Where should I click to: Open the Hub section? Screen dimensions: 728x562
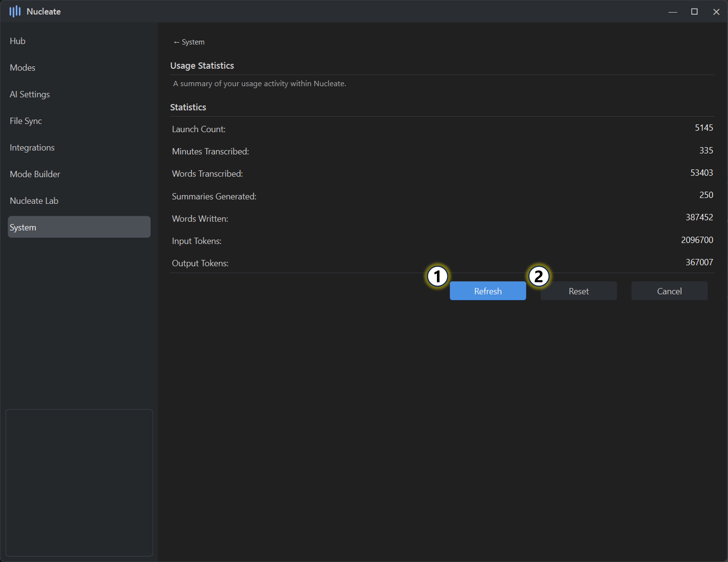coord(18,41)
